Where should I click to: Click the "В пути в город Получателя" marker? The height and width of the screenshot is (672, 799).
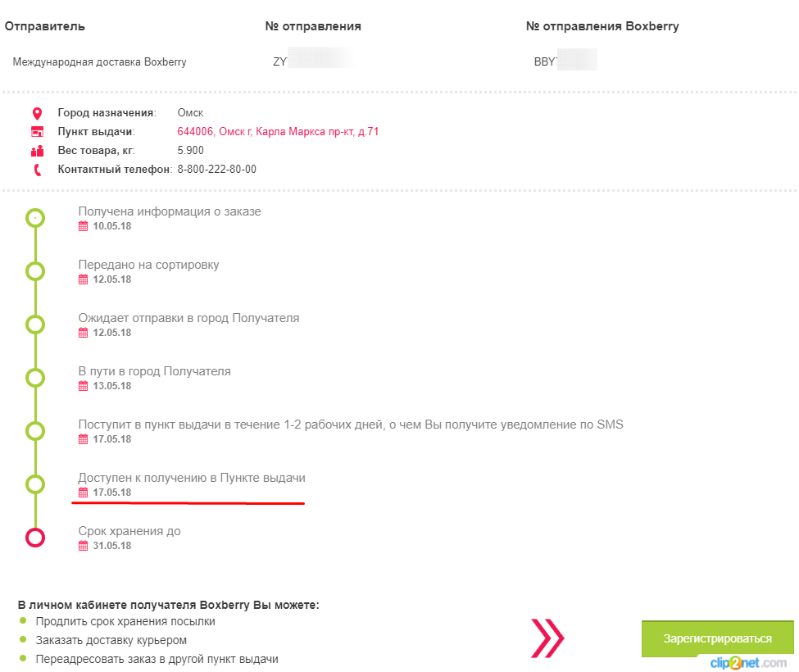[x=35, y=378]
